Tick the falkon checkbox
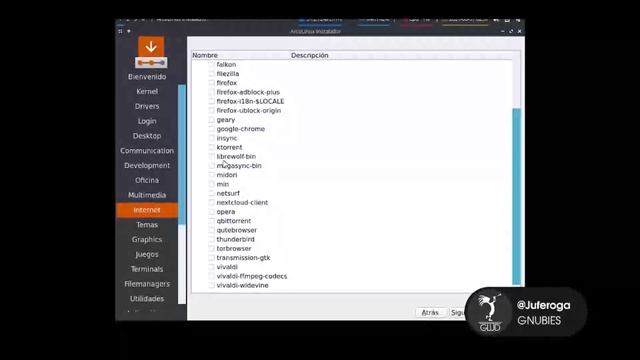This screenshot has width=640, height=360. pyautogui.click(x=211, y=64)
